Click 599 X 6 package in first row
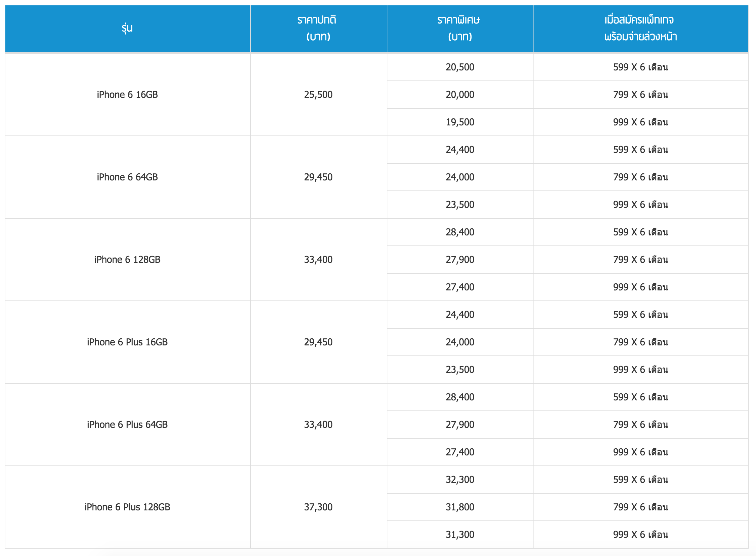 click(640, 67)
